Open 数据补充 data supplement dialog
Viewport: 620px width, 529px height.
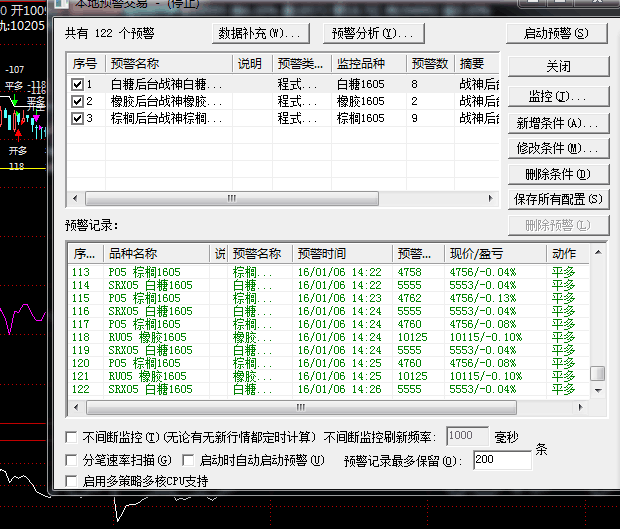coord(258,33)
